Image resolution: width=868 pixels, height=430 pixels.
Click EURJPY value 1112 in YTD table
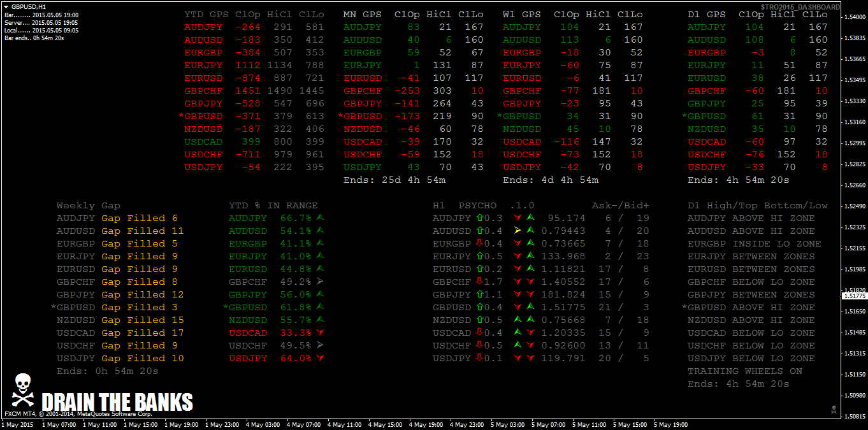pyautogui.click(x=248, y=65)
